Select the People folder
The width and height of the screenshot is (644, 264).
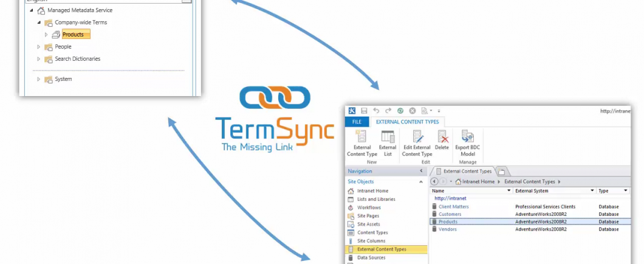pyautogui.click(x=63, y=47)
